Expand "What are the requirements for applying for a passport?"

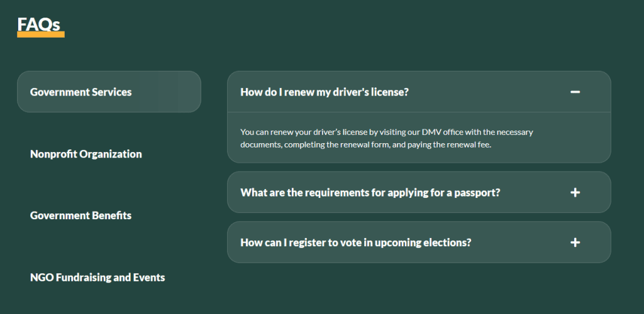(370, 192)
